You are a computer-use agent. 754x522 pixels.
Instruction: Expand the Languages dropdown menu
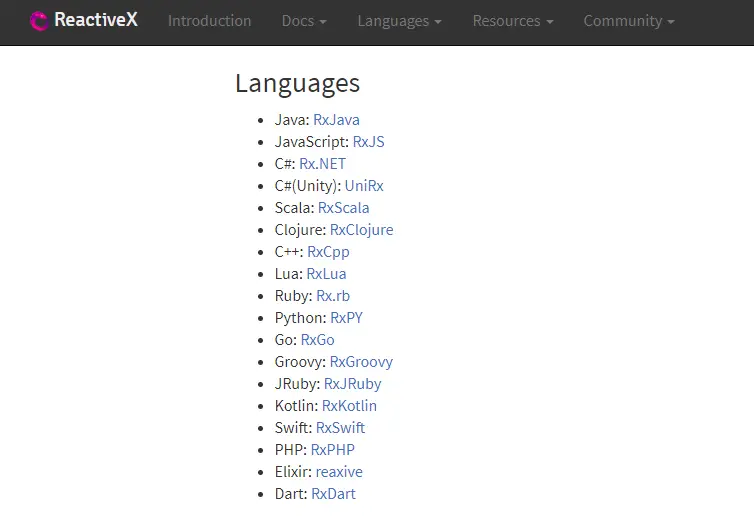point(399,21)
